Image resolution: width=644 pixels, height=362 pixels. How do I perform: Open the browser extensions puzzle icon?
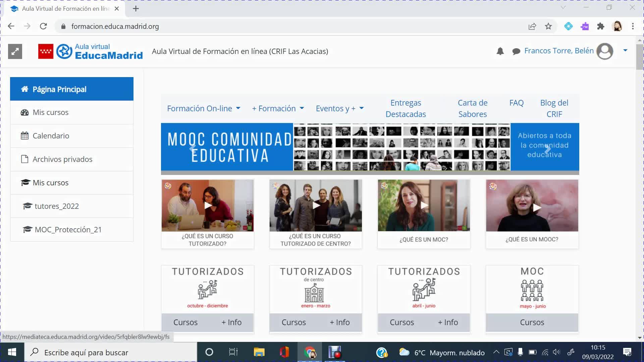pos(601,26)
